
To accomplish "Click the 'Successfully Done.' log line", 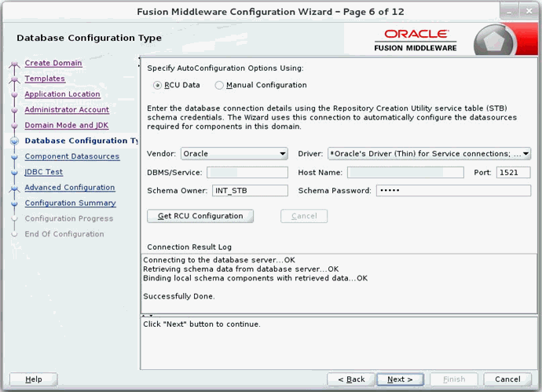I will coord(179,297).
